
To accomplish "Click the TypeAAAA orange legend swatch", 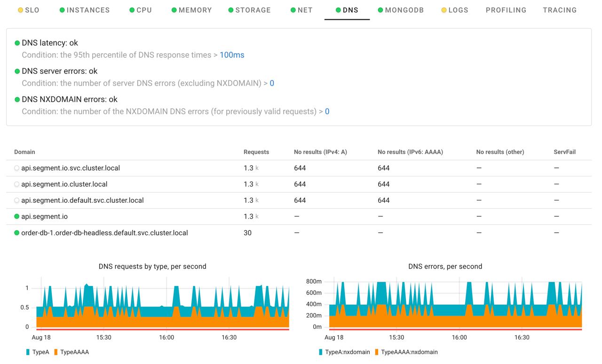I will 55,351.
